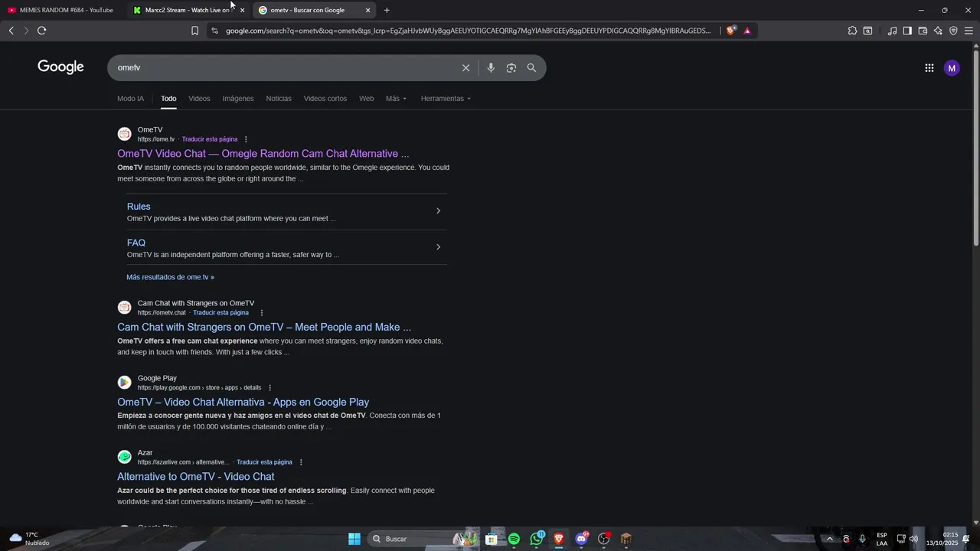Viewport: 980px width, 551px height.
Task: Open the Brave VPN shield icon
Action: click(x=953, y=31)
